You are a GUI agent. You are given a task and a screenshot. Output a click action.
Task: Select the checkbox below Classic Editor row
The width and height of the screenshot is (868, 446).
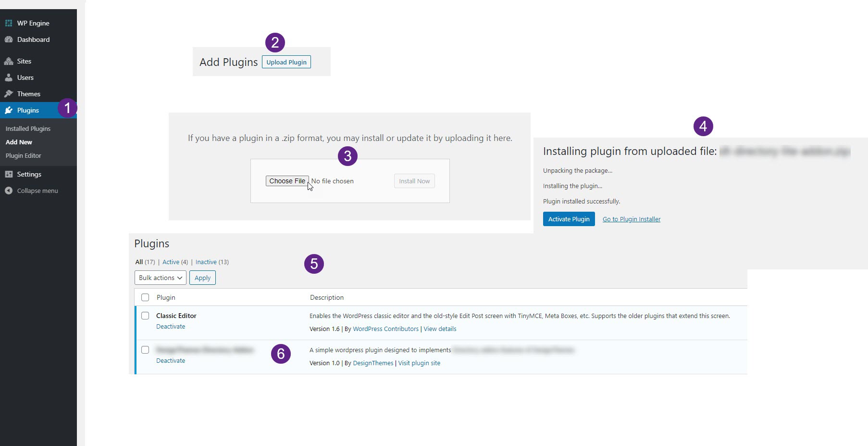[x=145, y=350]
